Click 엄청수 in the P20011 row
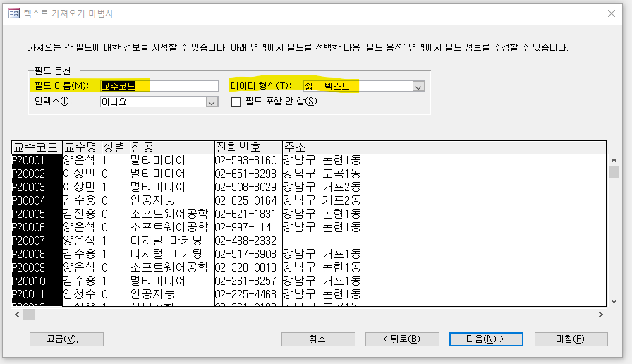Image resolution: width=632 pixels, height=364 pixels. click(80, 294)
